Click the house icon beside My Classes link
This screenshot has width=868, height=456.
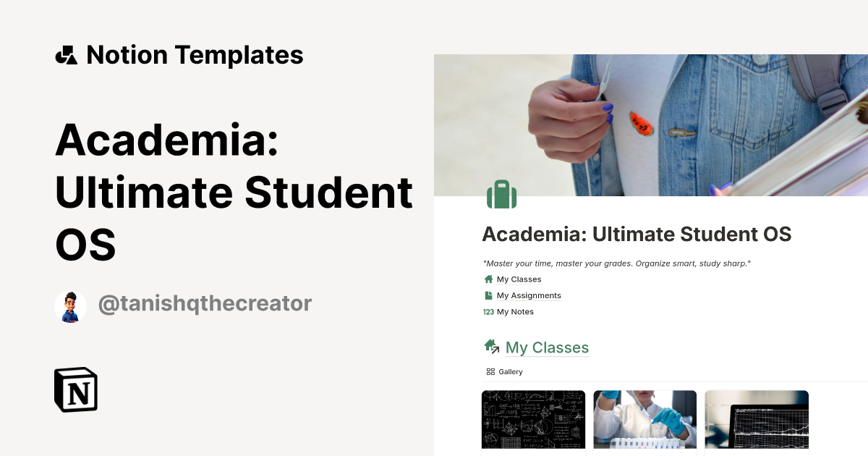[488, 279]
